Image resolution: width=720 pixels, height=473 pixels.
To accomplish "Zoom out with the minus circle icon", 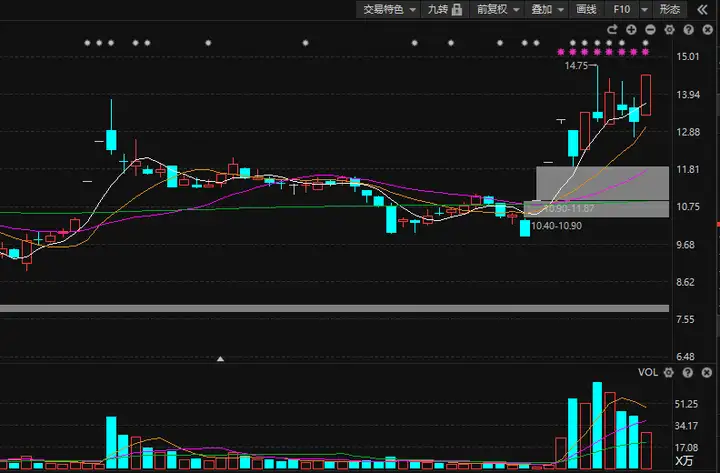I will (x=650, y=30).
